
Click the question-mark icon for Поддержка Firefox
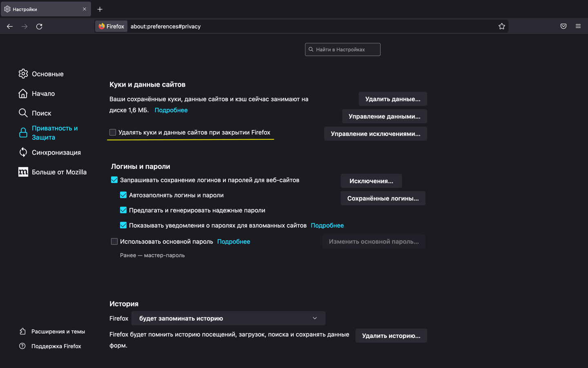22,346
